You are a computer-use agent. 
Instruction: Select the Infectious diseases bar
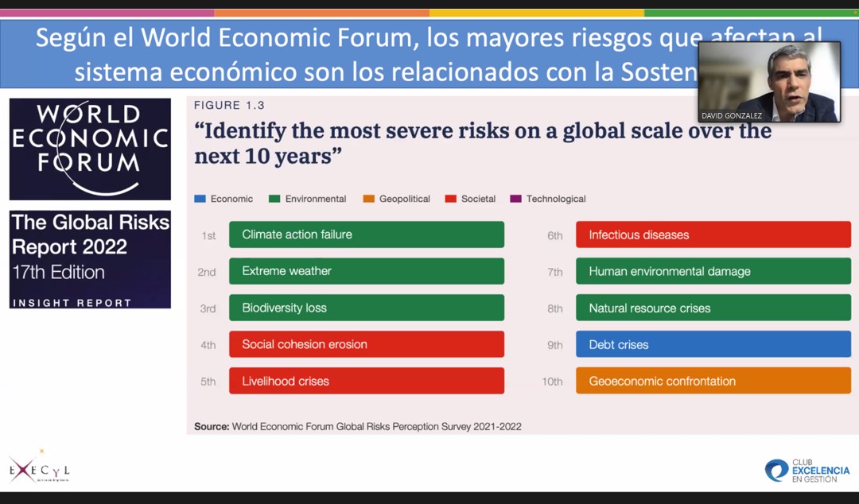713,235
